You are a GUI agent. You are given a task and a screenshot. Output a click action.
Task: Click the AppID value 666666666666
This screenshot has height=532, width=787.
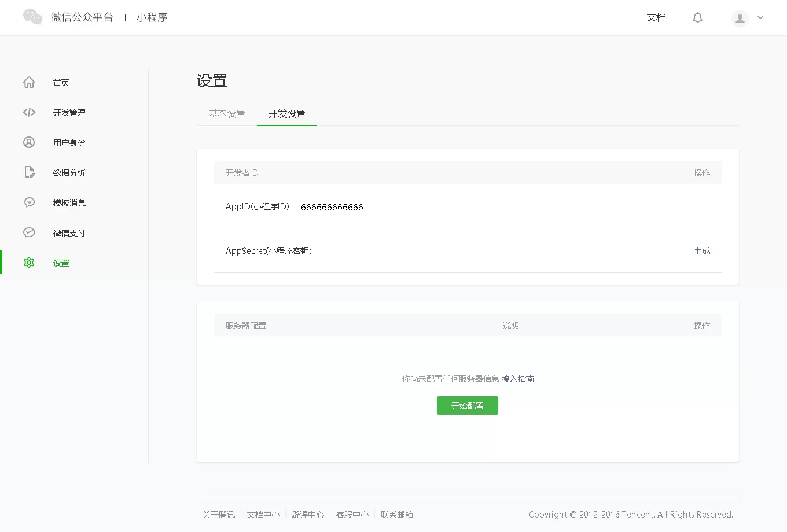[x=332, y=207]
